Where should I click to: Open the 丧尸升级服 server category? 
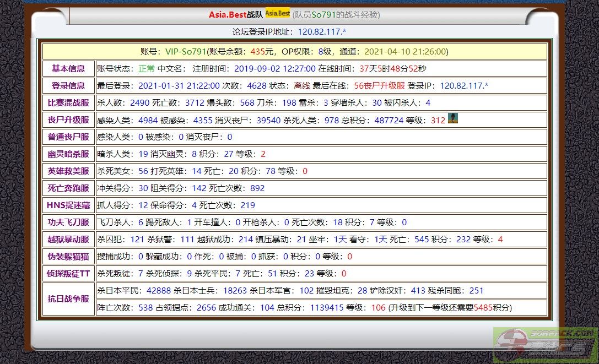(x=68, y=120)
